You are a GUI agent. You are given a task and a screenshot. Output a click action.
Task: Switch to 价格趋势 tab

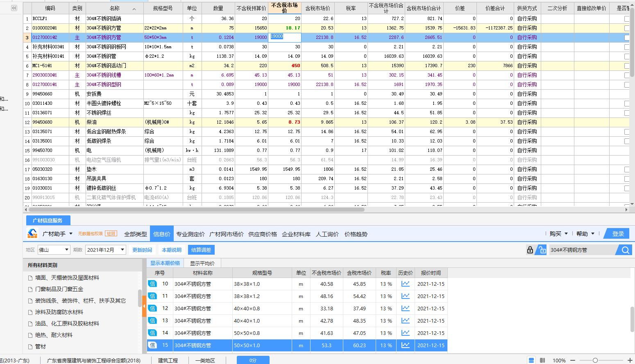pyautogui.click(x=356, y=234)
